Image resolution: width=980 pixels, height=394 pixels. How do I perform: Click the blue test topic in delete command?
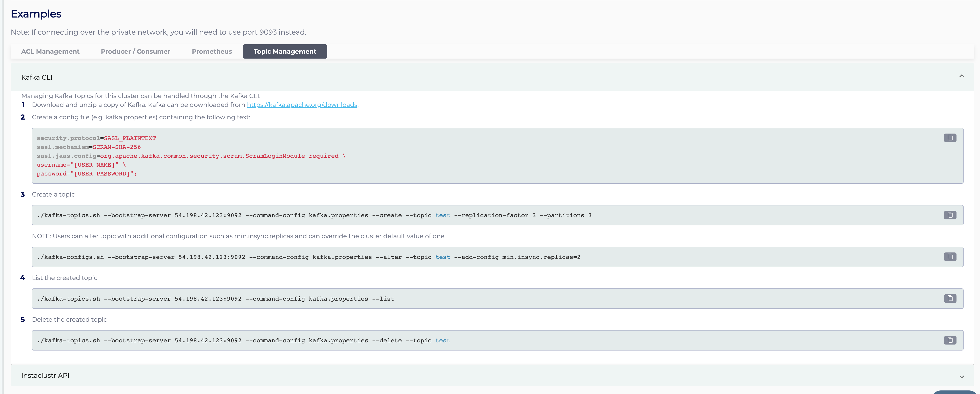(443, 341)
